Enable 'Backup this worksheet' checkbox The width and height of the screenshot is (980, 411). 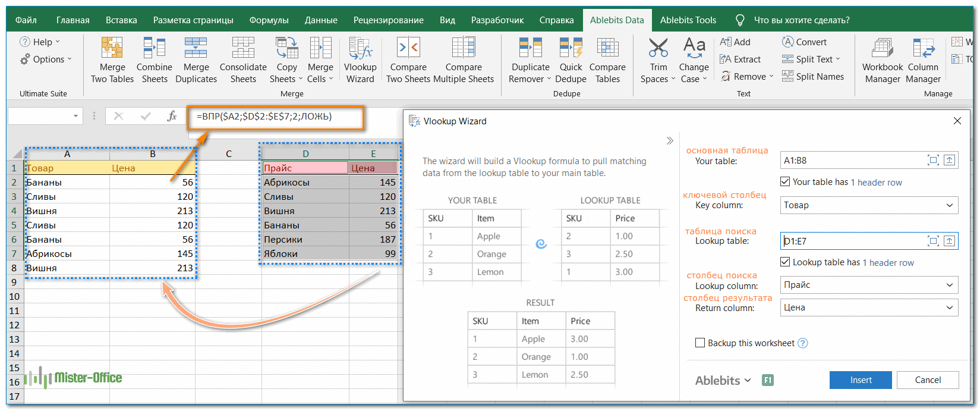[x=700, y=343]
